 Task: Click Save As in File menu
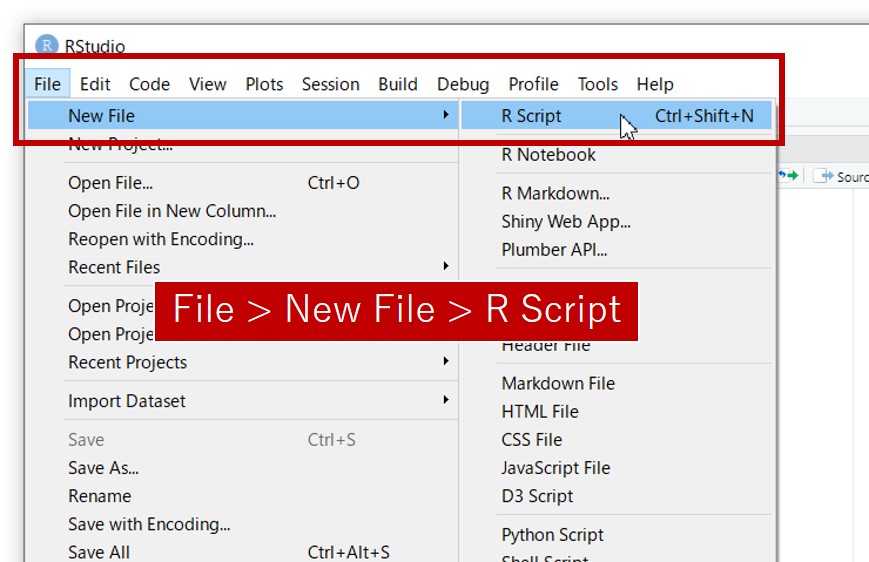[x=103, y=468]
